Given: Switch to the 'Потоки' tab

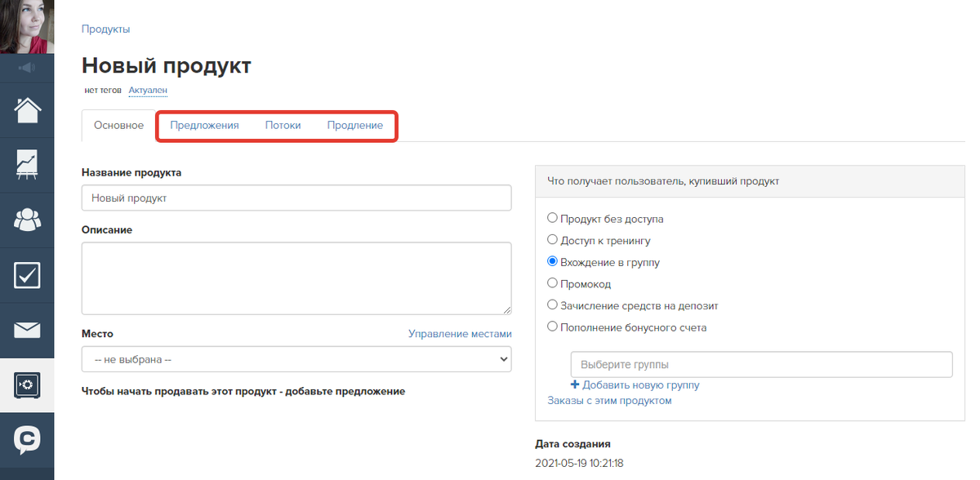Looking at the screenshot, I should tap(283, 126).
